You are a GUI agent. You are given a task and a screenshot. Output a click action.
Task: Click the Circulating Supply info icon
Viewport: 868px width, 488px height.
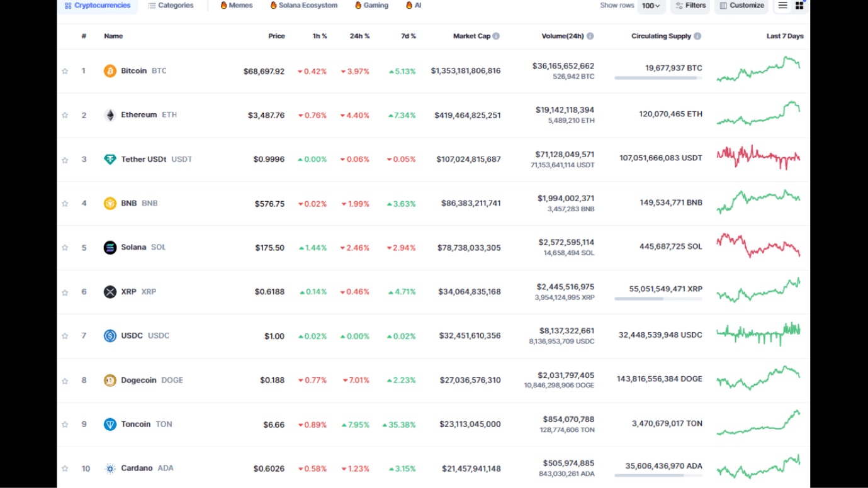pos(697,36)
